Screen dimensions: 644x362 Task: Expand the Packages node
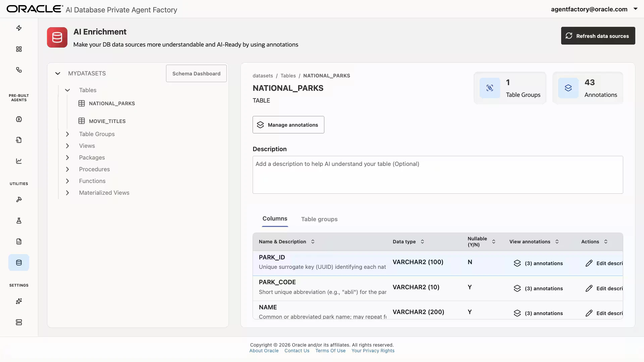click(67, 158)
